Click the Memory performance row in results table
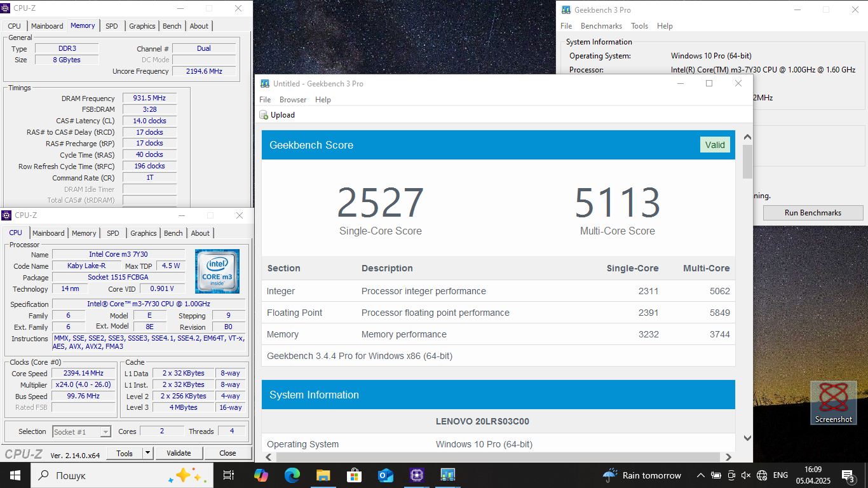Viewport: 868px width, 488px height. click(498, 334)
